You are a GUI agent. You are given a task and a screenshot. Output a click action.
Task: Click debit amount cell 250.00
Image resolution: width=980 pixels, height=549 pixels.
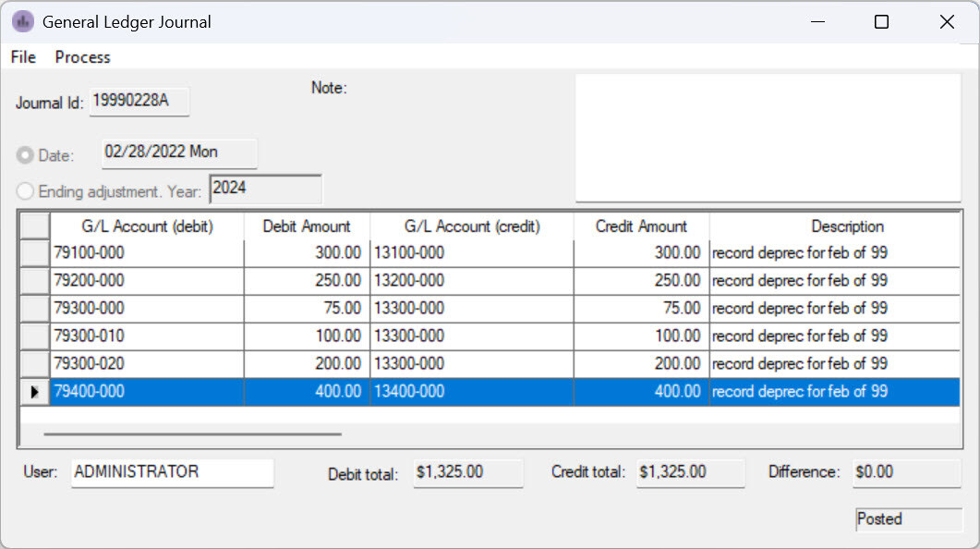307,281
